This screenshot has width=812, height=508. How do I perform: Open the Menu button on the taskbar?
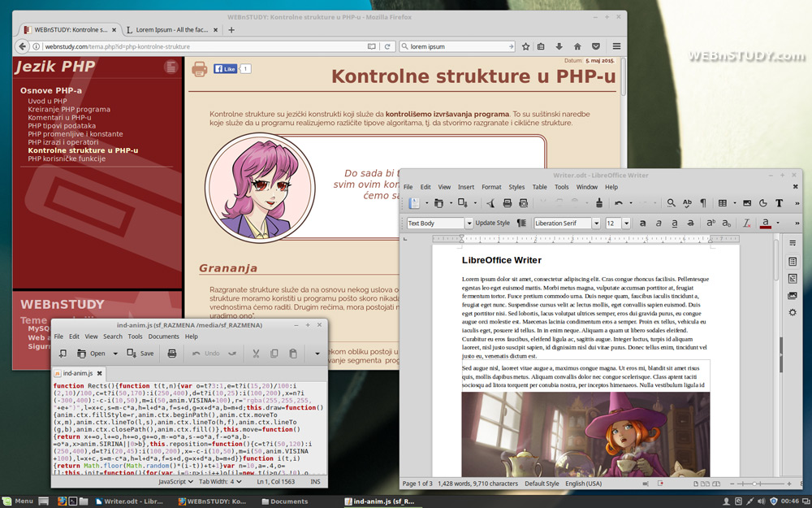pos(18,501)
